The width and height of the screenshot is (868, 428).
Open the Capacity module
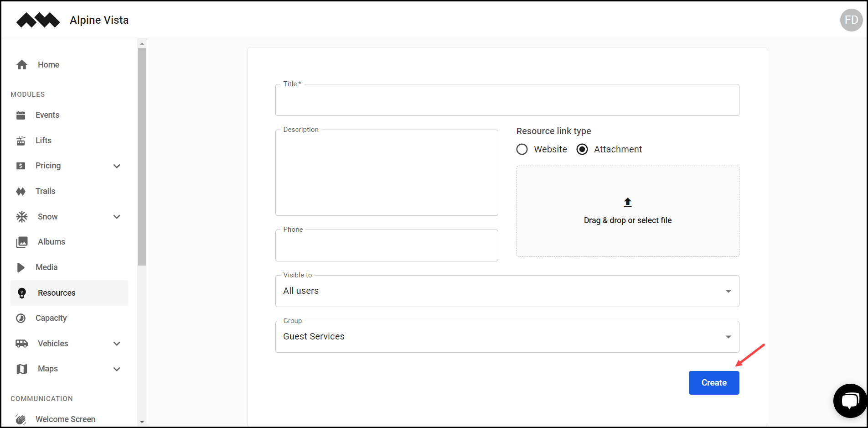click(x=69, y=318)
